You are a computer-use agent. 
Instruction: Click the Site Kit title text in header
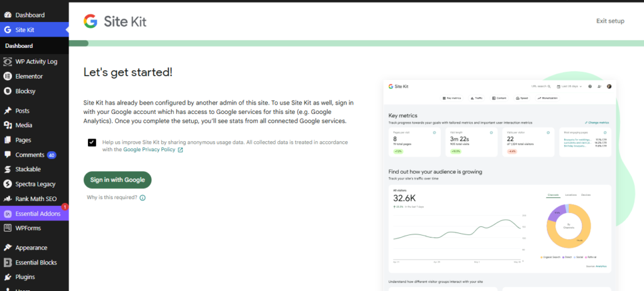click(x=125, y=21)
